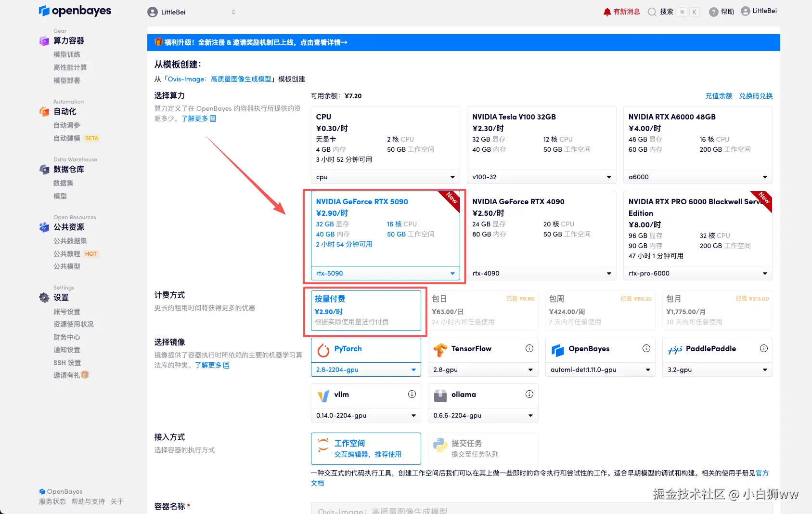The height and width of the screenshot is (514, 812).
Task: Select NVIDIA RTX A6000 48GB compute
Action: point(698,138)
